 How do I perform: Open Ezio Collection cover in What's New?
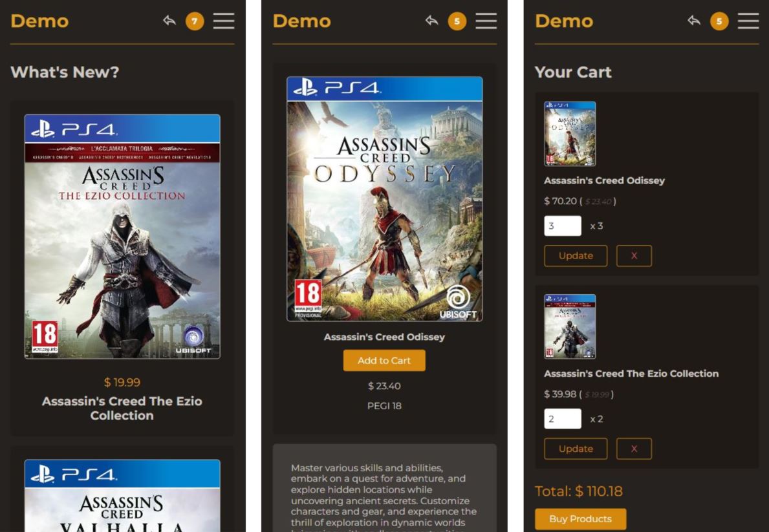click(x=122, y=237)
